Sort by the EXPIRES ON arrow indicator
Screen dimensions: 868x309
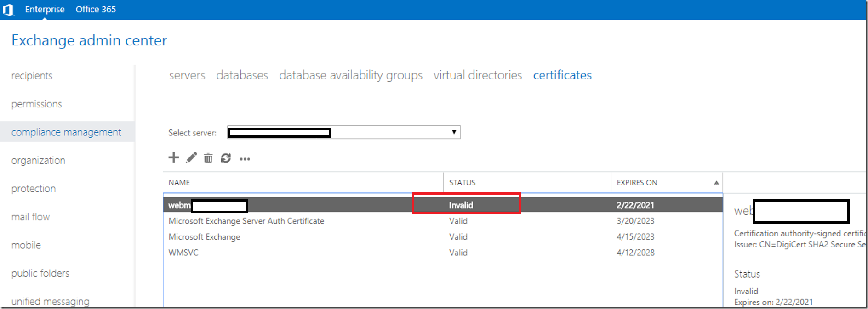coord(716,183)
